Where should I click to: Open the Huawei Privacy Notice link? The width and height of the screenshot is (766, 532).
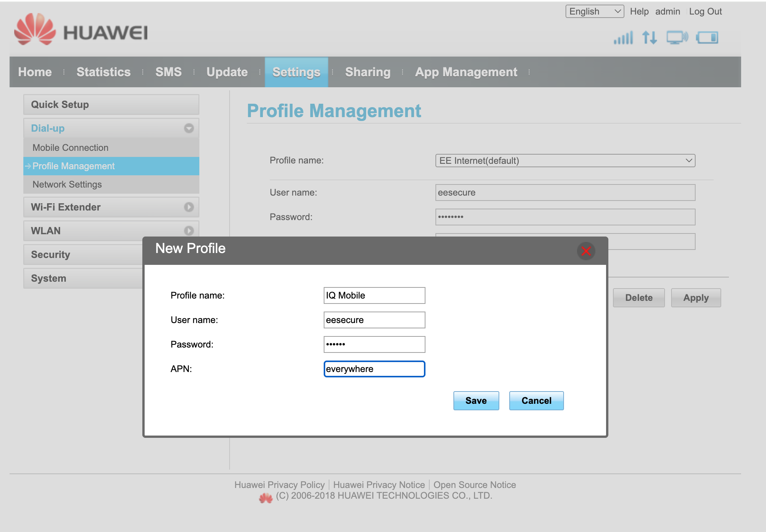tap(379, 485)
